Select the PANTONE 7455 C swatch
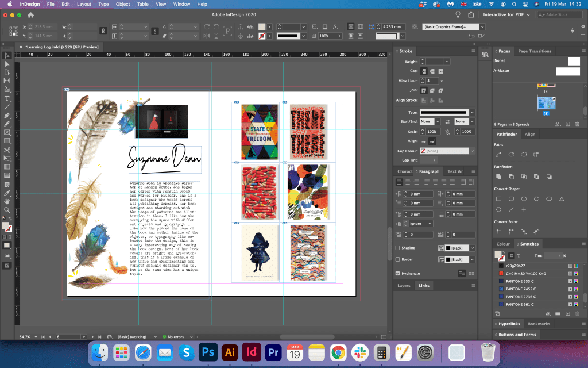The width and height of the screenshot is (588, 368). pyautogui.click(x=520, y=288)
